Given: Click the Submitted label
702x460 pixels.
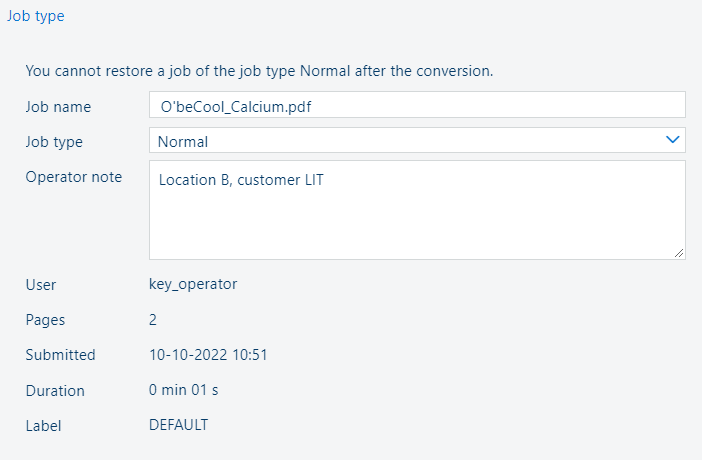Looking at the screenshot, I should click(x=60, y=355).
